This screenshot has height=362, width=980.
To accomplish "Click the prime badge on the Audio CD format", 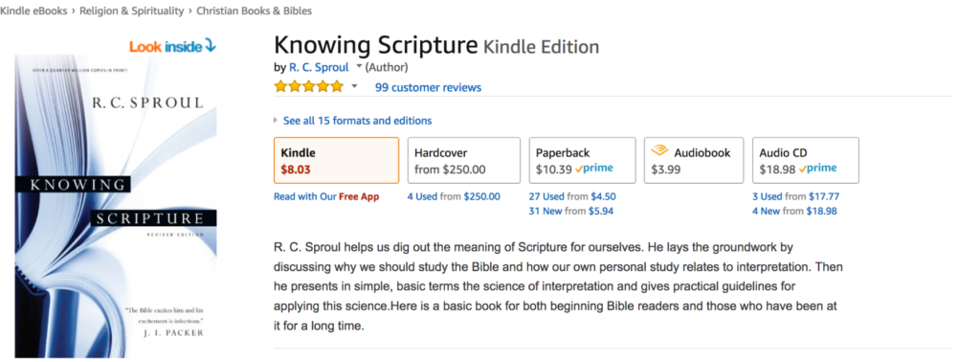I will click(817, 169).
